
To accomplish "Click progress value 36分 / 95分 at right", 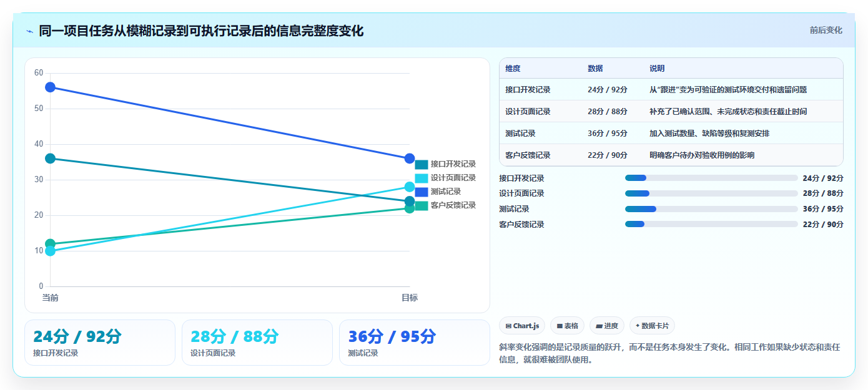I will click(823, 209).
